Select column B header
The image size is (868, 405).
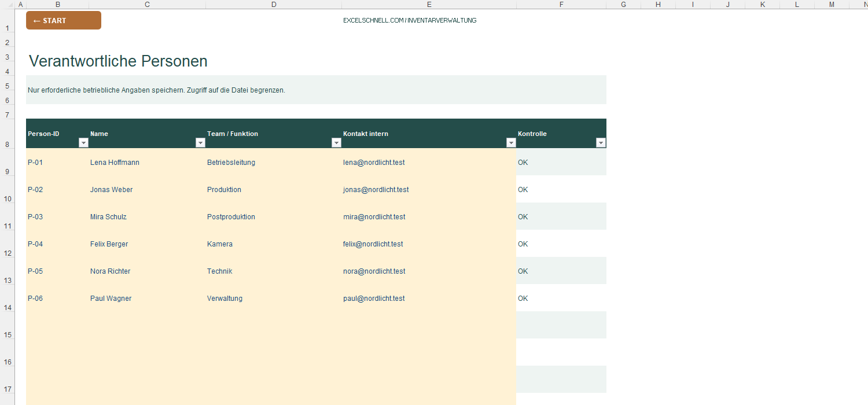pos(57,5)
